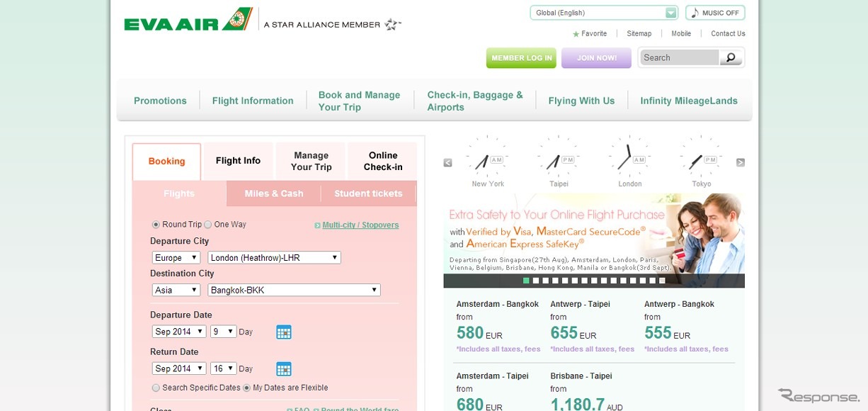Click the right arrow beside the clocks
The image size is (868, 411).
[741, 162]
